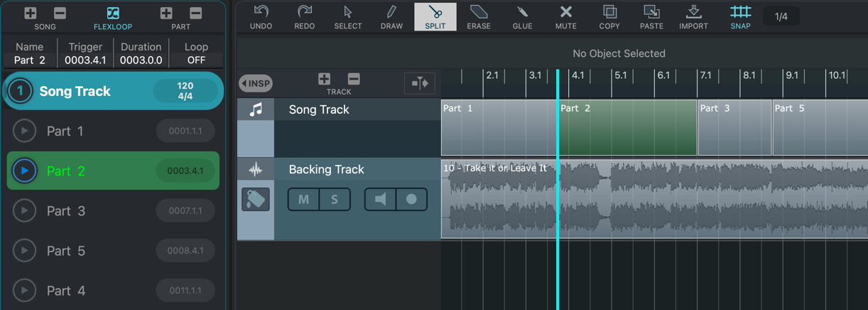Solo the Backing Track with S
The height and width of the screenshot is (310, 868).
335,200
